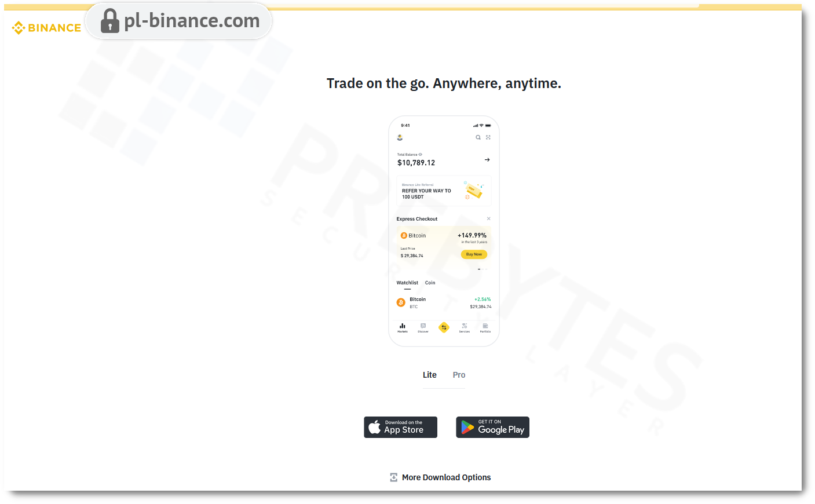Click the +149.99% gain figure
815x504 pixels.
472,235
